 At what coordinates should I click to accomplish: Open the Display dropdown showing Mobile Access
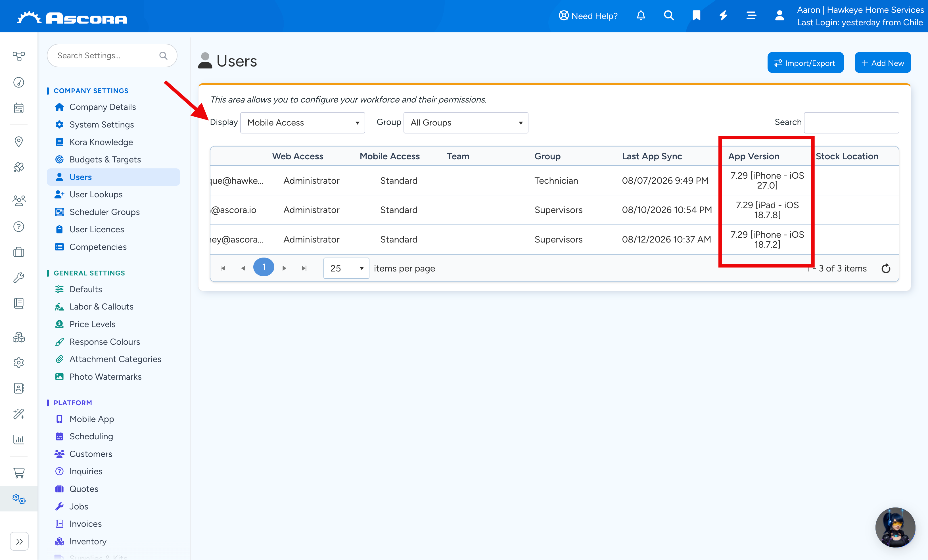302,123
